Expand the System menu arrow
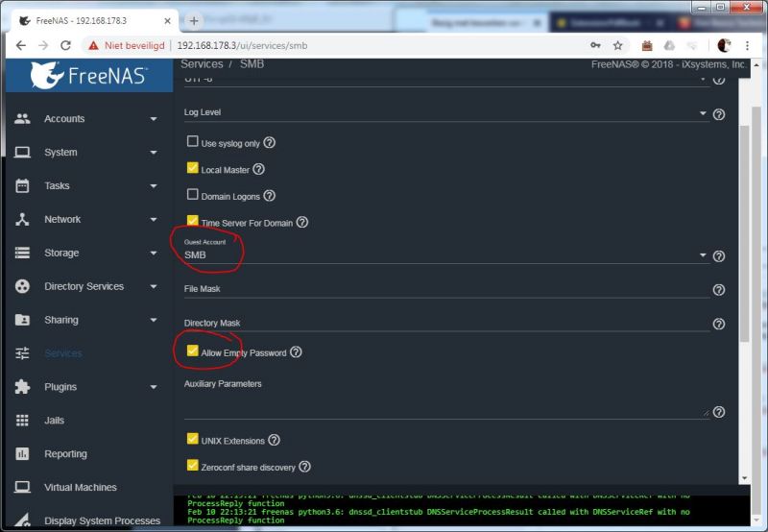 pos(154,153)
